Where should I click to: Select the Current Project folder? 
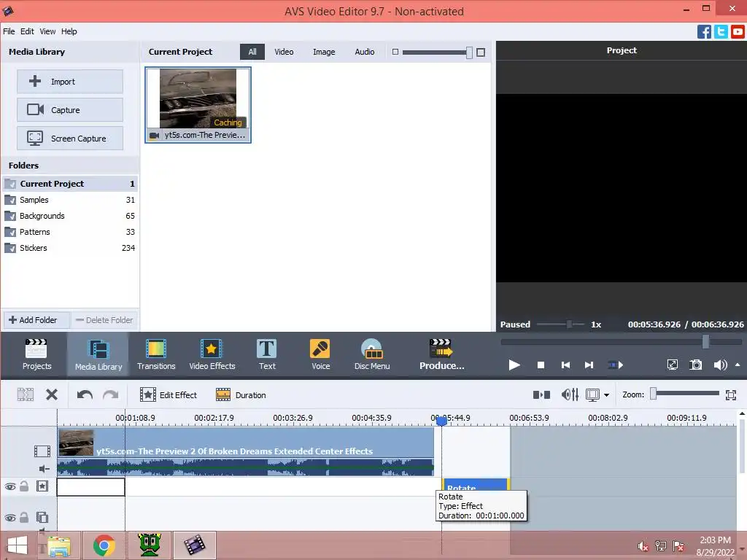click(x=70, y=184)
